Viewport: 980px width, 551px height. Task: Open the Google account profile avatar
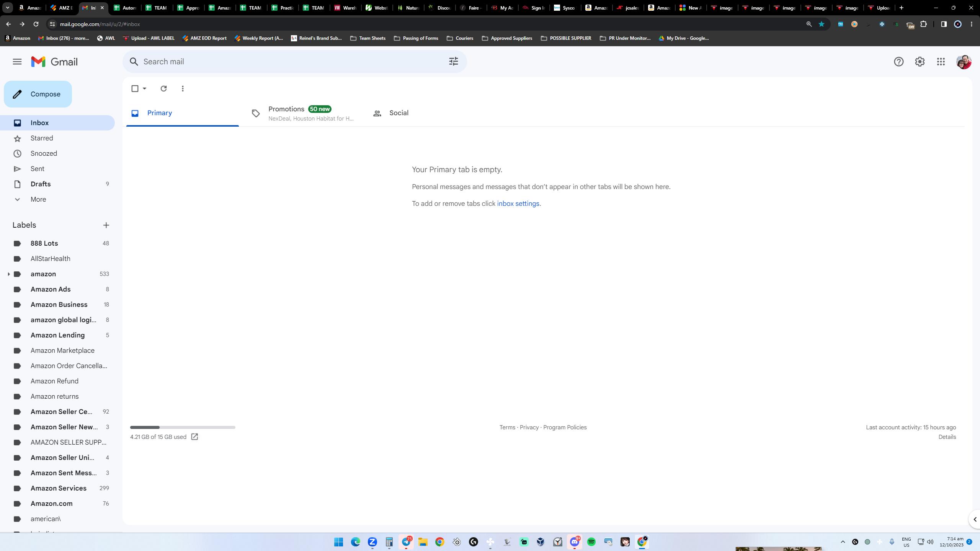tap(964, 62)
